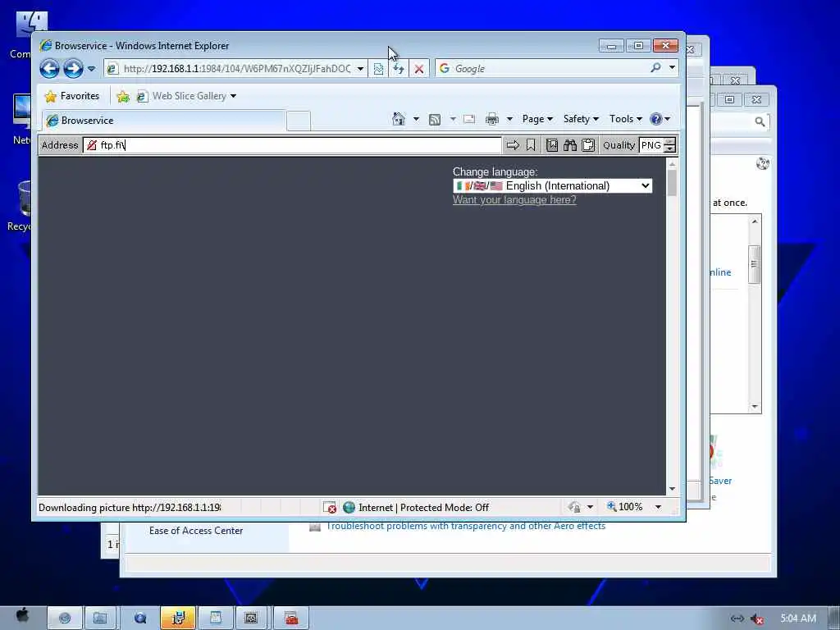Click the Browservice page vertical scrollbar thumb
Screen dimensions: 840x630
pos(672,183)
